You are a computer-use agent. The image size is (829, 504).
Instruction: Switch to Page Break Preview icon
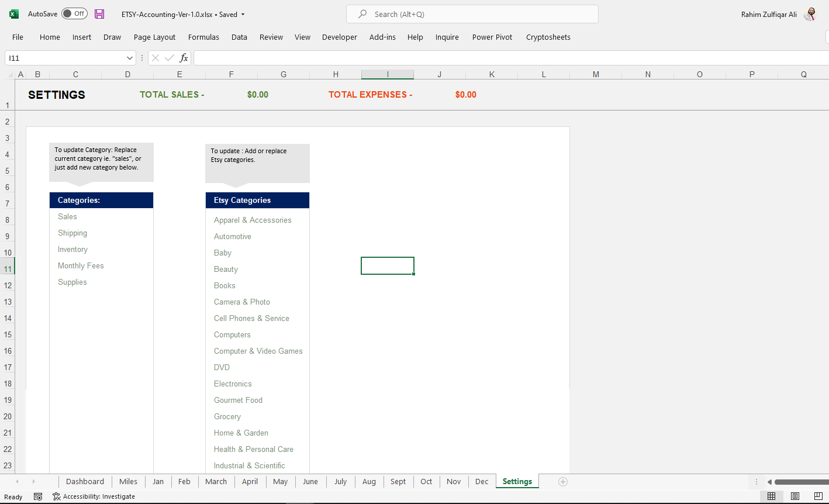pyautogui.click(x=818, y=496)
